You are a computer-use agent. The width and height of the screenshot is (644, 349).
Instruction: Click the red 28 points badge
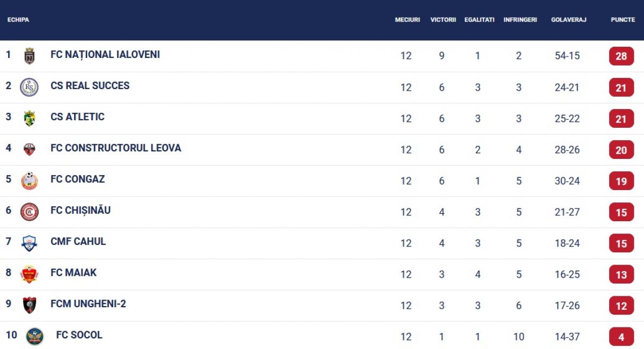[x=621, y=56]
